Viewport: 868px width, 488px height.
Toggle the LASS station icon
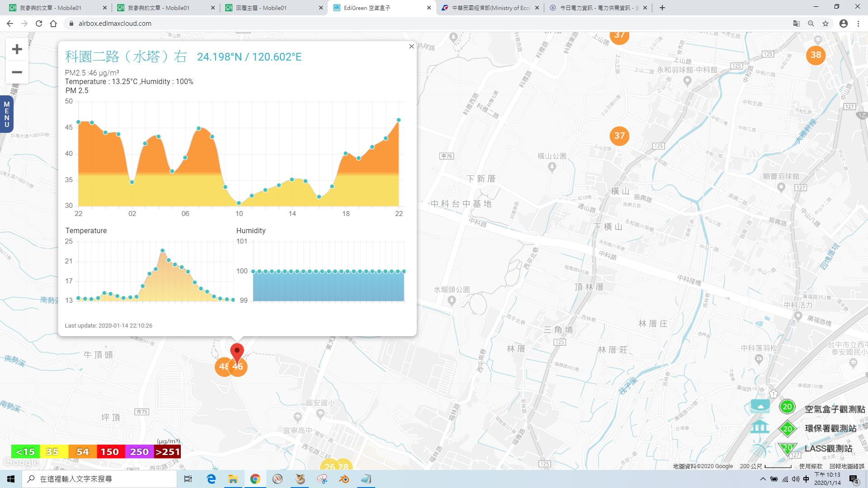click(760, 449)
